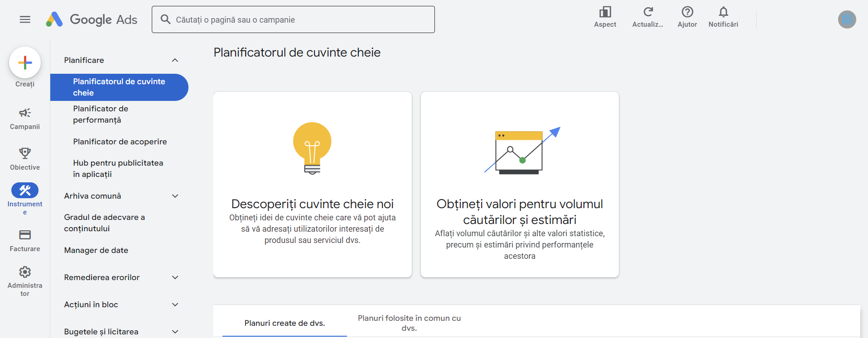Viewport: 868px width, 338px height.
Task: Expand Bugetele și licitarea section
Action: (175, 332)
